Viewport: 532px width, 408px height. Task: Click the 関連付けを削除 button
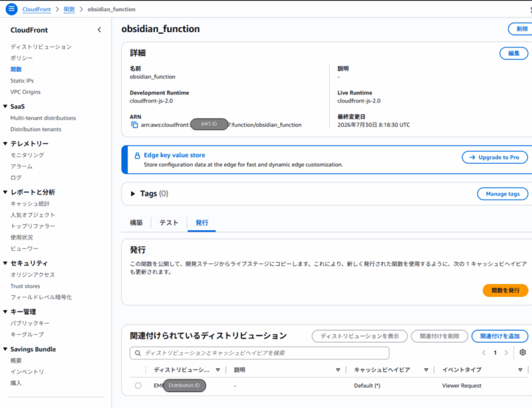tap(440, 336)
